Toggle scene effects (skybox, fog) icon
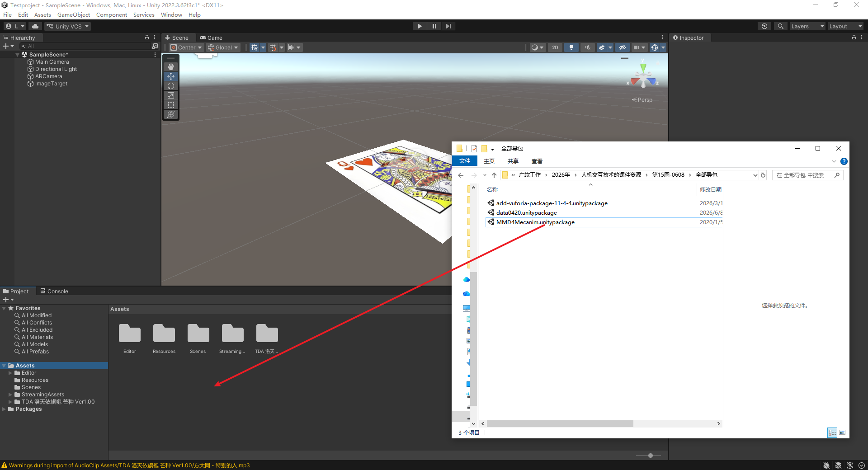 602,47
